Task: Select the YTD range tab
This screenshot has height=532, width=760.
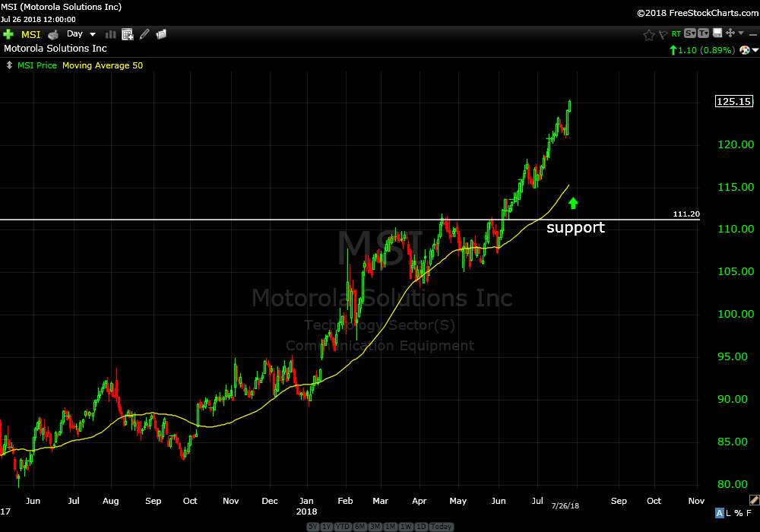Action: pyautogui.click(x=341, y=527)
